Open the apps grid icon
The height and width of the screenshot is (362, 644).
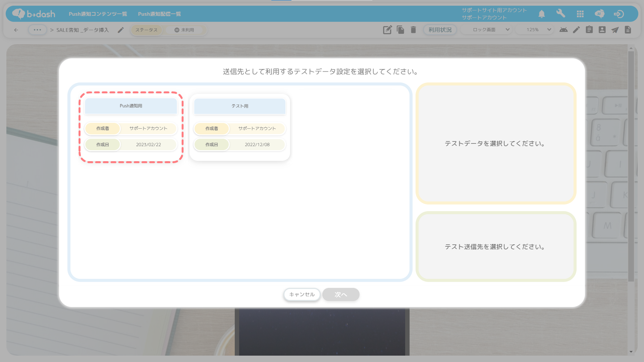[580, 14]
